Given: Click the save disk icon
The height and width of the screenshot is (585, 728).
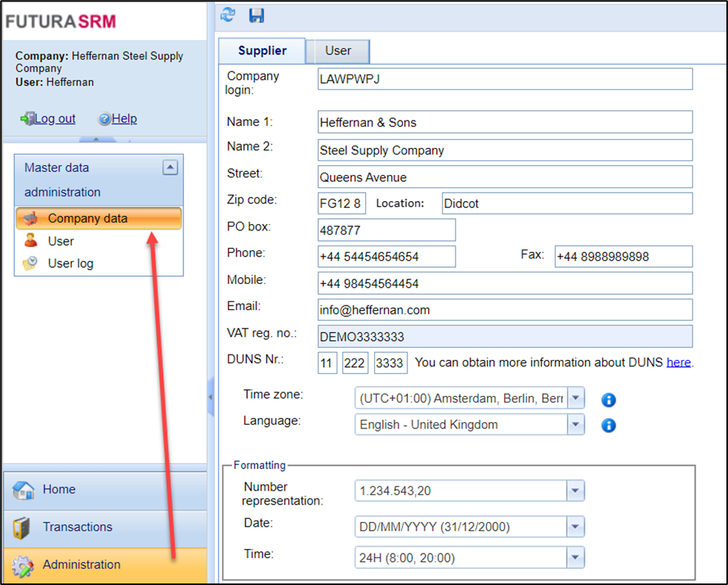Looking at the screenshot, I should click(256, 15).
